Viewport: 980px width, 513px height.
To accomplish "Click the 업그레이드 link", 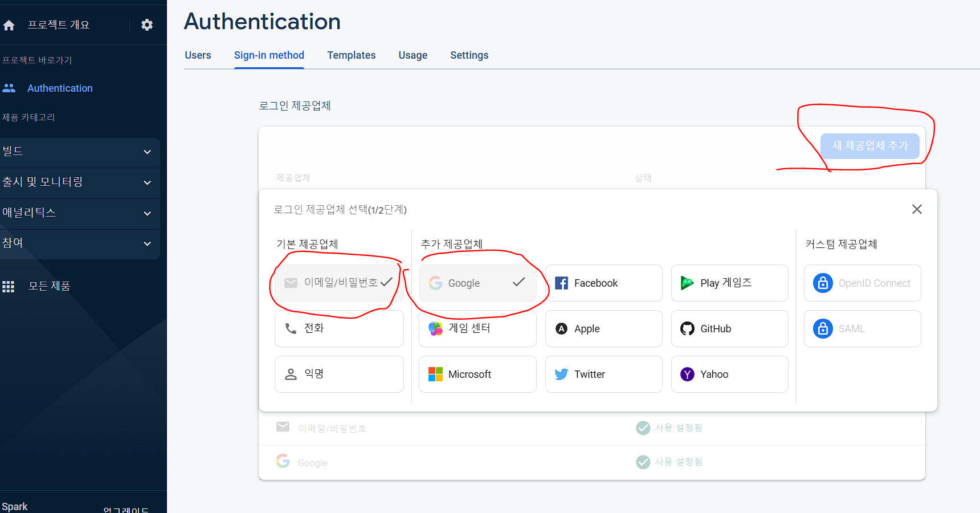I will tap(125, 509).
